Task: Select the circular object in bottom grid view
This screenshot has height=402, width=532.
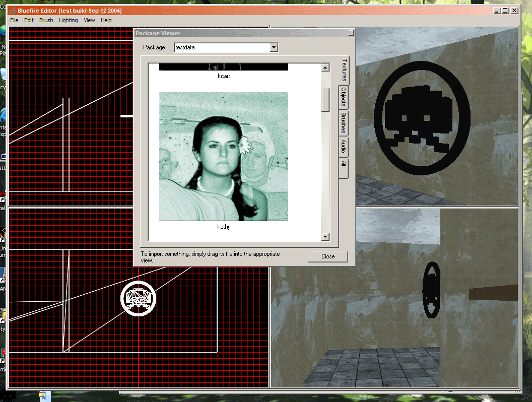Action: 138,299
